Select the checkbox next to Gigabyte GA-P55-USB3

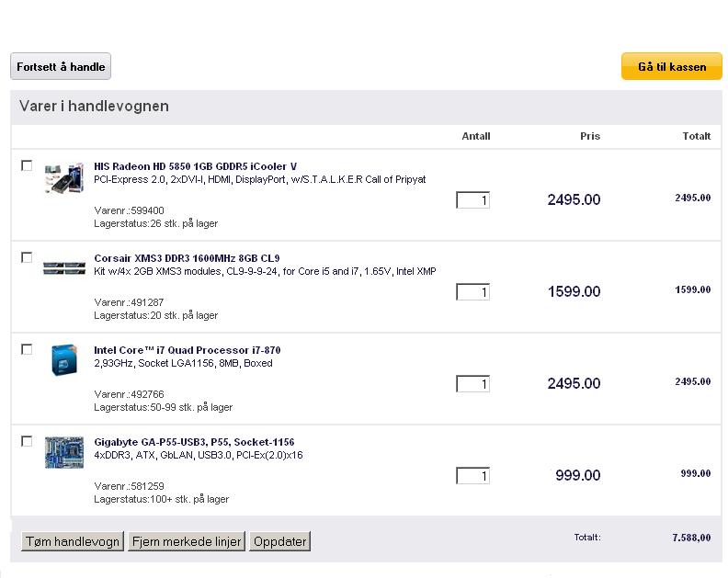click(27, 441)
